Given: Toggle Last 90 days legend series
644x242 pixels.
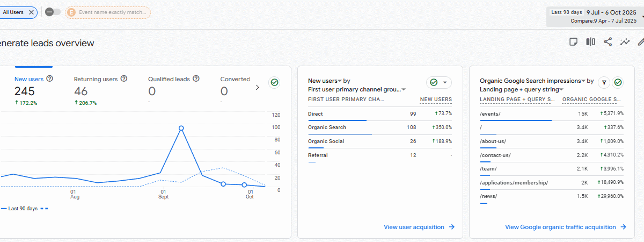Looking at the screenshot, I should click(x=23, y=209).
